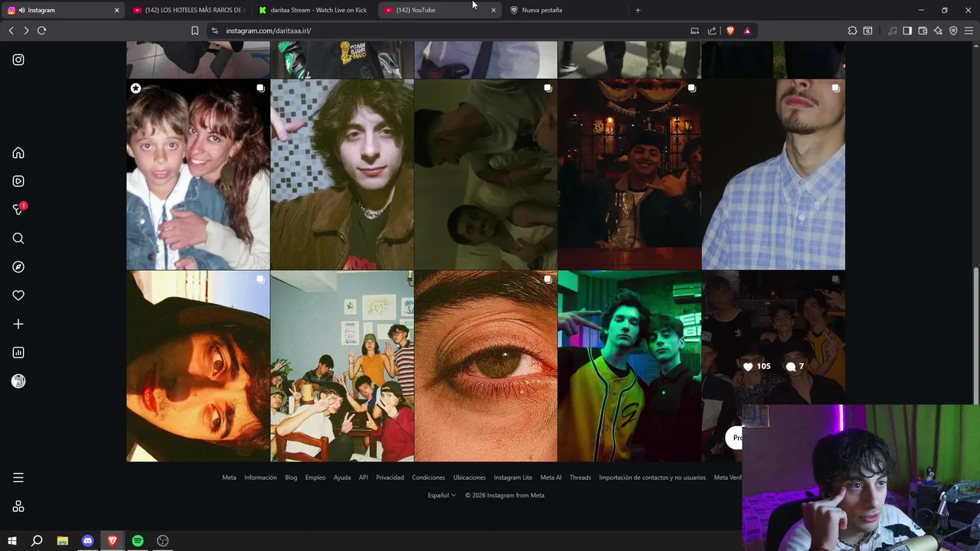Click the address bar URL instagram.com/daritaaa.irl
Screen dimensions: 980x551
click(268, 31)
